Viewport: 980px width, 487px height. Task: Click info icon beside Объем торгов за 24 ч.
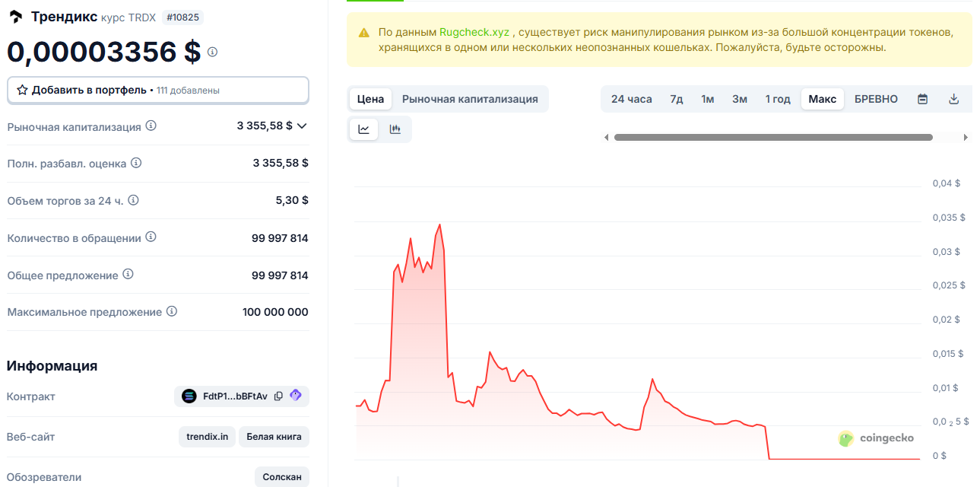pos(133,200)
